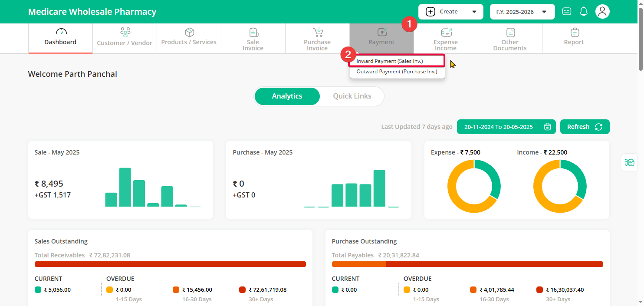The height and width of the screenshot is (306, 644).
Task: Click the floating side widget icon
Action: [x=629, y=162]
